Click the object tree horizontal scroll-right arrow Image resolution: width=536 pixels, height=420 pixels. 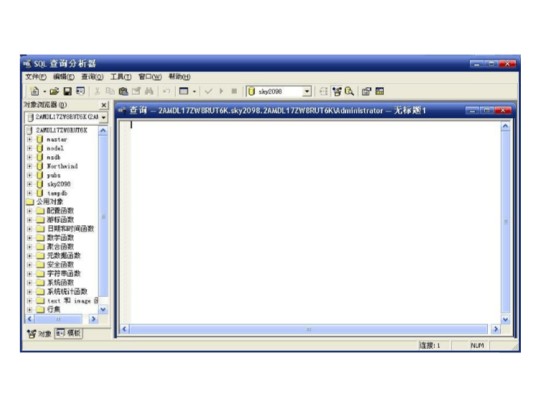click(93, 319)
